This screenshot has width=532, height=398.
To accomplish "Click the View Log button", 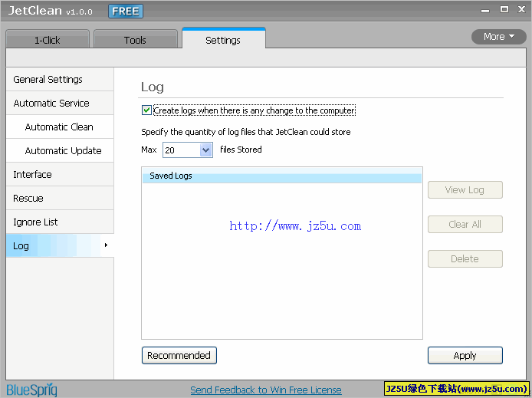I will 465,190.
